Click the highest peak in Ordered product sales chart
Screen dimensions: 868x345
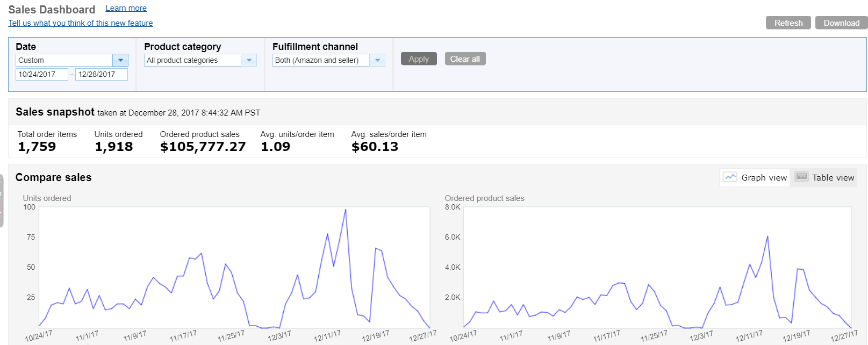(767, 236)
